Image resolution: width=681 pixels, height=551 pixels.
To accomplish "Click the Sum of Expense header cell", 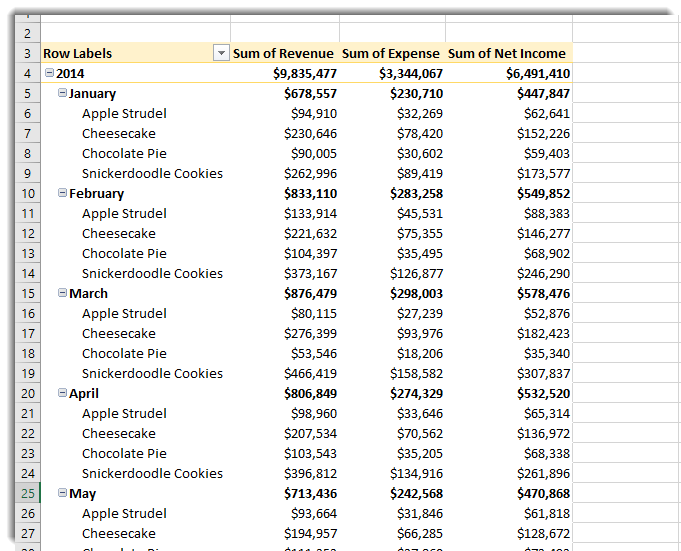I will coord(392,53).
